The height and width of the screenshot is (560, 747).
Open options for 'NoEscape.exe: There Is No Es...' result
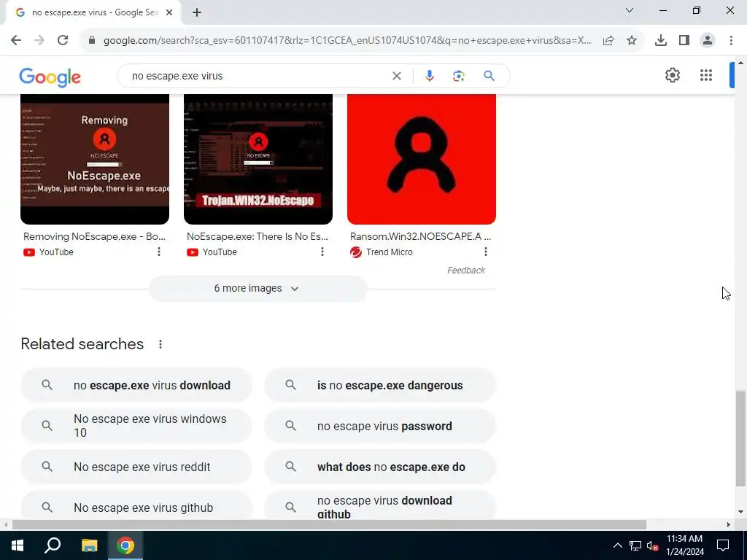click(x=322, y=252)
